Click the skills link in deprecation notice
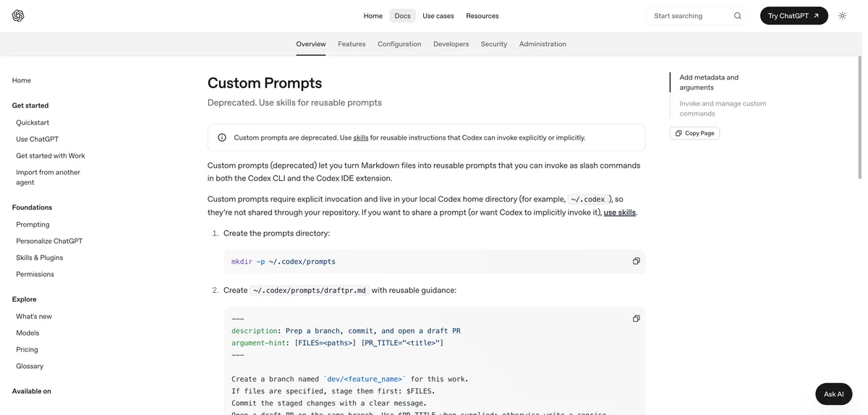868x415 pixels. point(361,137)
